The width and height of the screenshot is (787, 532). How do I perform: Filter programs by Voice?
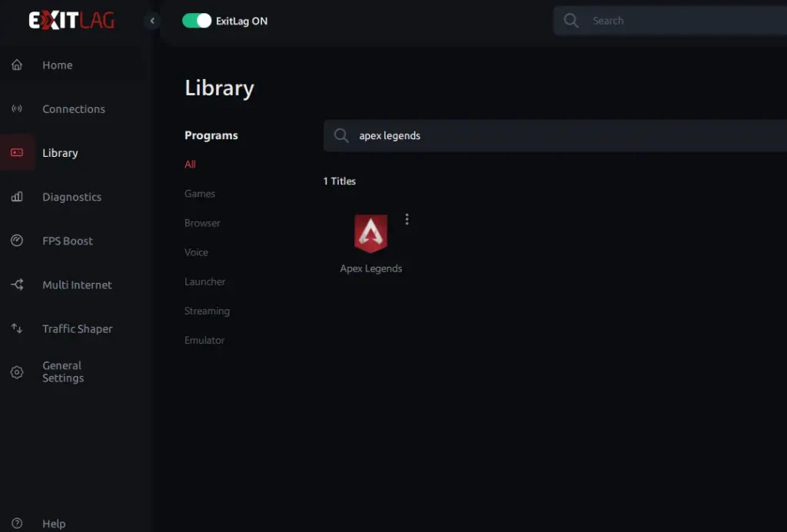[x=196, y=252]
